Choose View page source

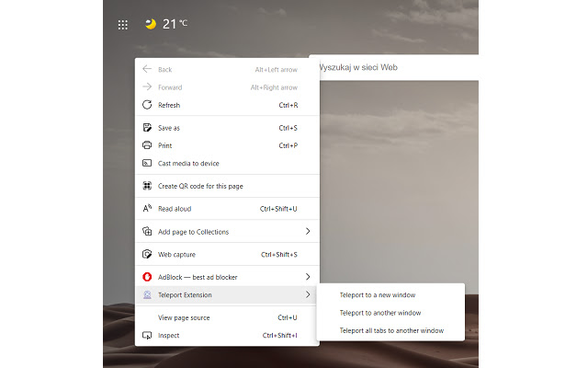[227, 317]
